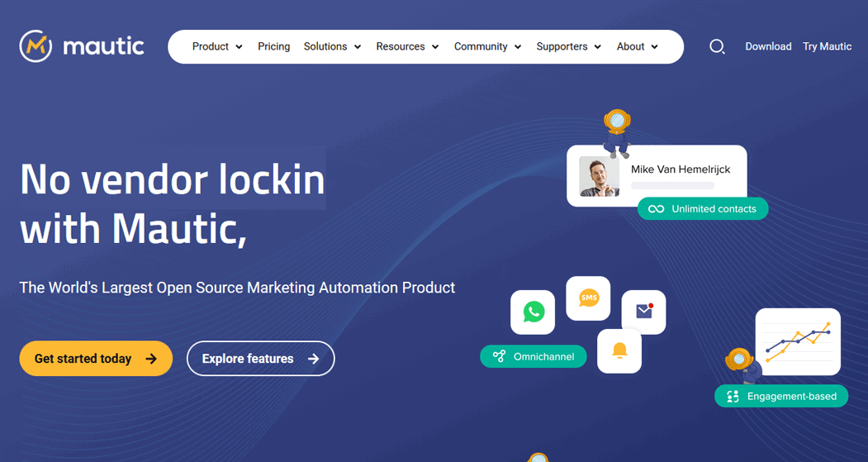The image size is (868, 462).
Task: Click the SMS speech bubble icon
Action: click(x=589, y=298)
